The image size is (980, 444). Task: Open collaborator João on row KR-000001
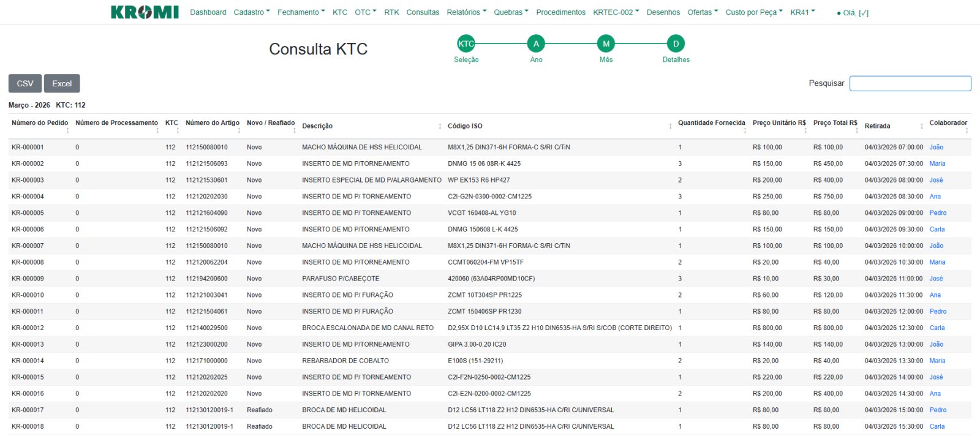(x=937, y=148)
